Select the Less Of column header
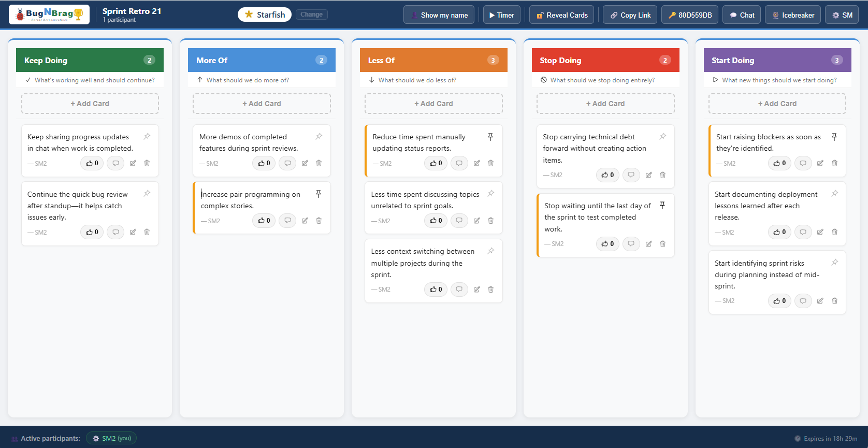868x448 pixels. [x=433, y=60]
